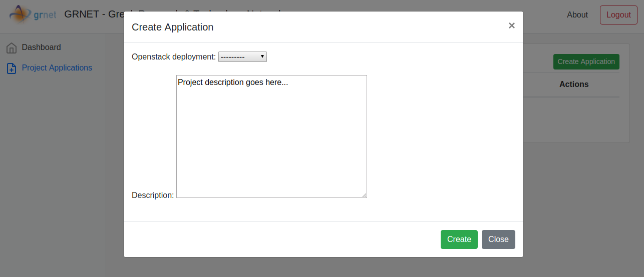Open the Openstack deployment dropdown
Viewport: 644px width, 277px height.
(242, 57)
